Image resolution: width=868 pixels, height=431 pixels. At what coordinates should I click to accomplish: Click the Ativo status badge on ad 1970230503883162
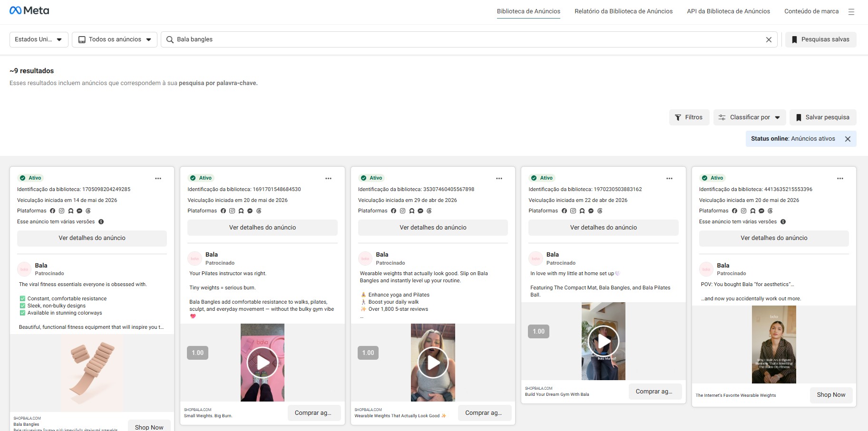(x=542, y=178)
